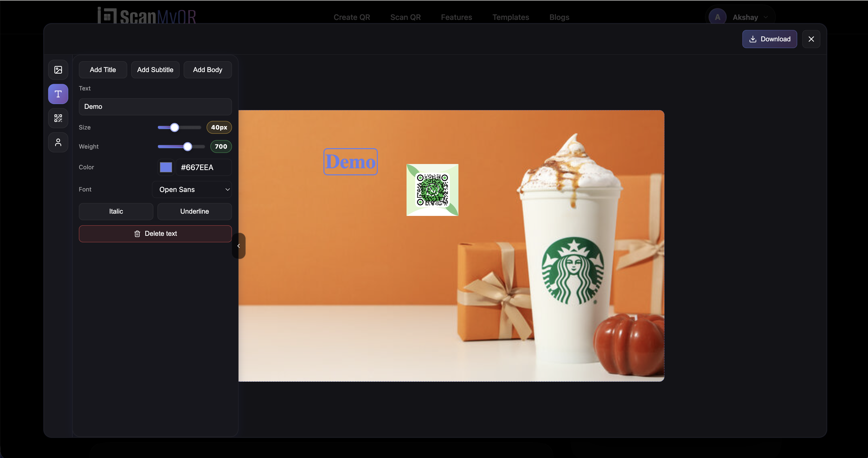The height and width of the screenshot is (458, 868).
Task: Toggle Underline style
Action: tap(194, 212)
